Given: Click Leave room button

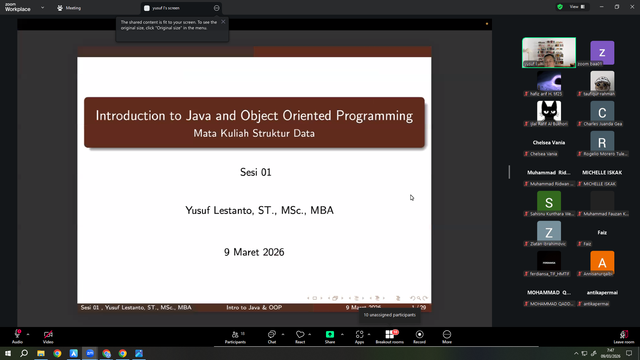Looking at the screenshot, I should click(624, 336).
